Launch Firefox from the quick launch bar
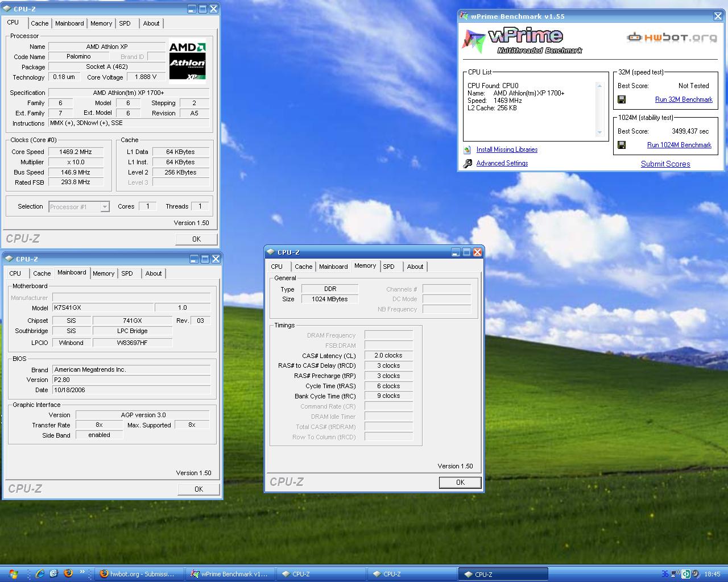This screenshot has height=582, width=728. [68, 573]
